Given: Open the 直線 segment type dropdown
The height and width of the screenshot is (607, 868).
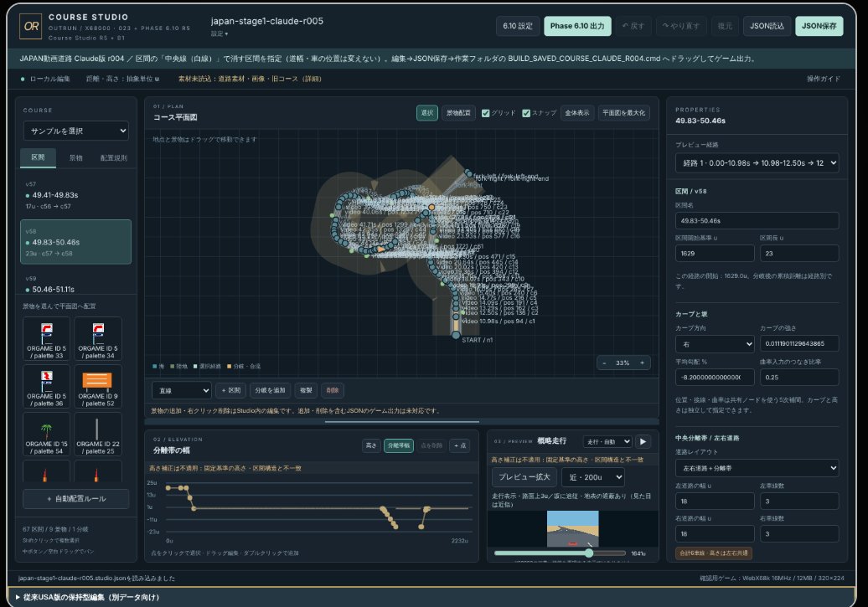Looking at the screenshot, I should 182,390.
